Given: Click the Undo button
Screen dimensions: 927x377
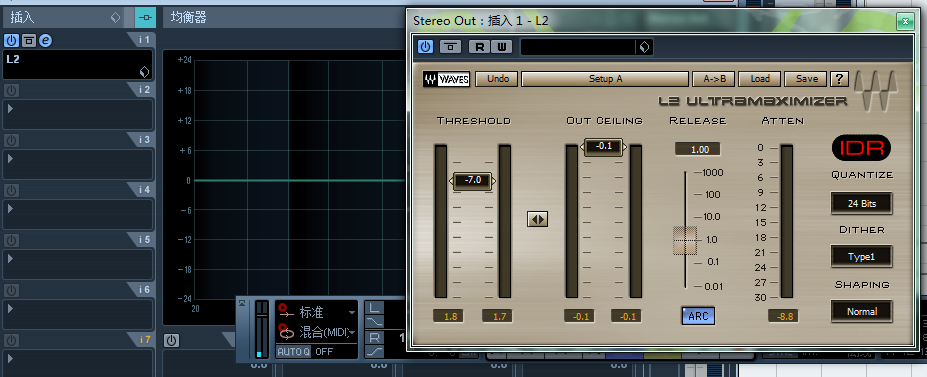Looking at the screenshot, I should pos(497,79).
